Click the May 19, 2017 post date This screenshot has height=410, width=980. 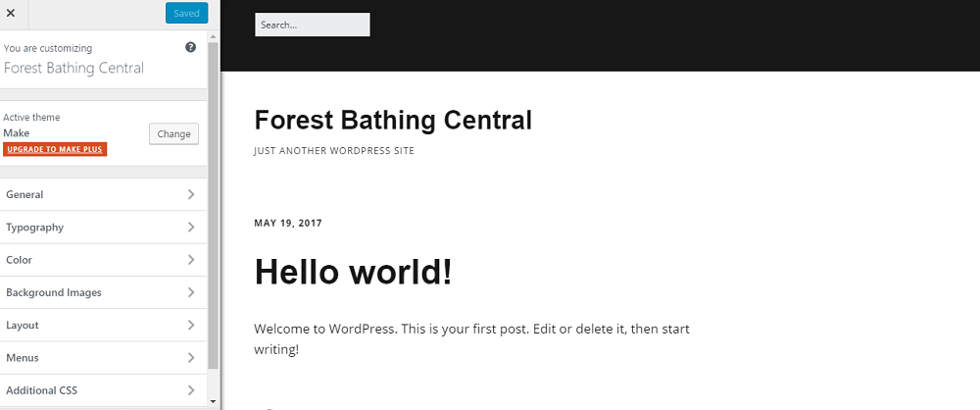click(288, 223)
